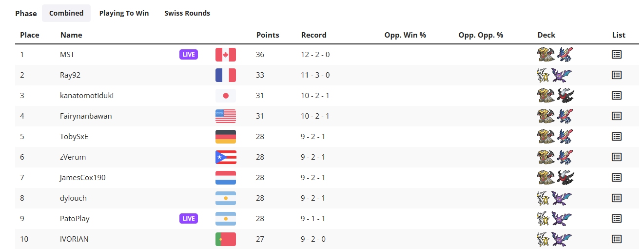Click the Points column header
The height and width of the screenshot is (249, 644).
pyautogui.click(x=268, y=35)
